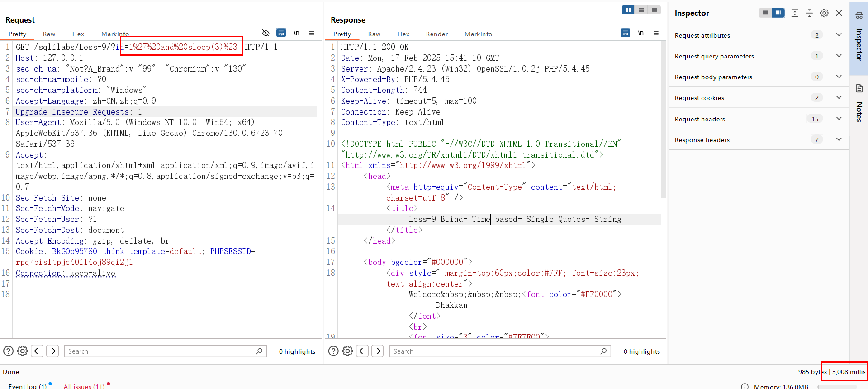868x389 pixels.
Task: Set Inspector layout to left-docked icon
Action: click(765, 13)
